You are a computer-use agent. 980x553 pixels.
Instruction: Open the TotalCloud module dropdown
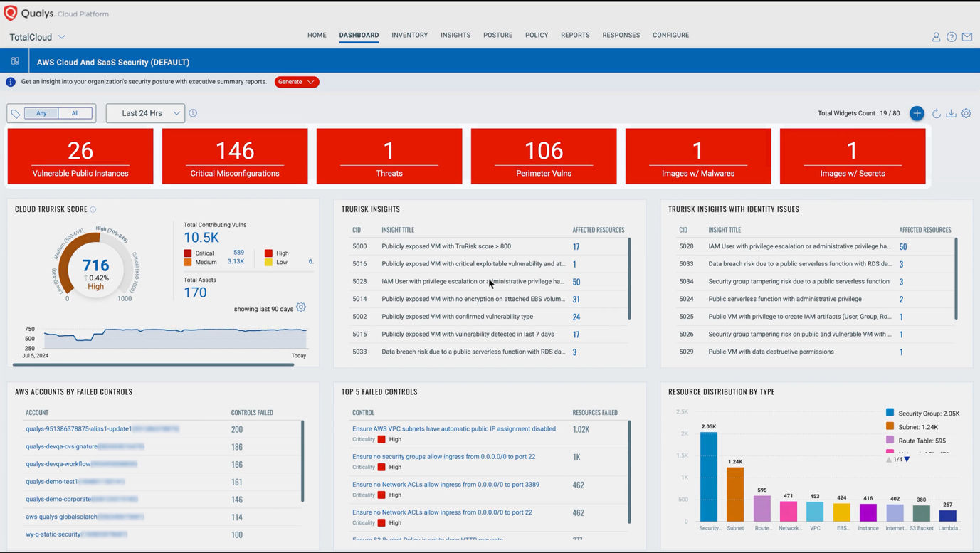(37, 37)
